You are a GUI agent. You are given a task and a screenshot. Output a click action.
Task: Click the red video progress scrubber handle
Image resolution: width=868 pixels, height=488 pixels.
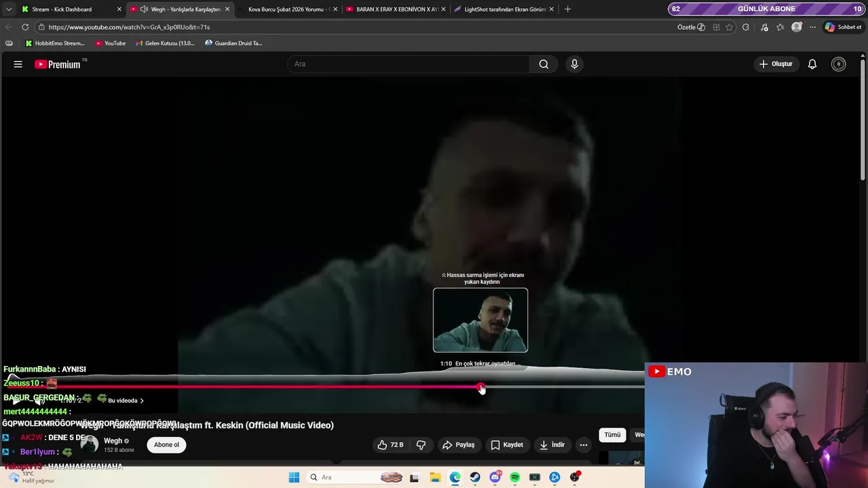pyautogui.click(x=481, y=387)
